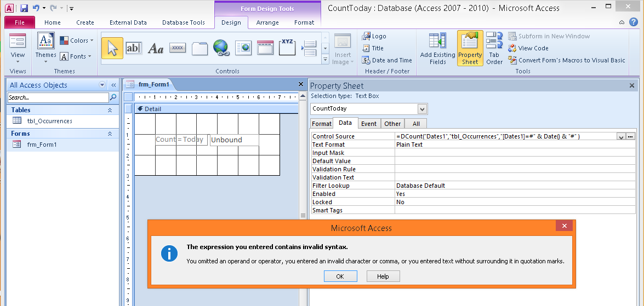
Task: Choose the Navigation Control icon
Action: pos(265,48)
